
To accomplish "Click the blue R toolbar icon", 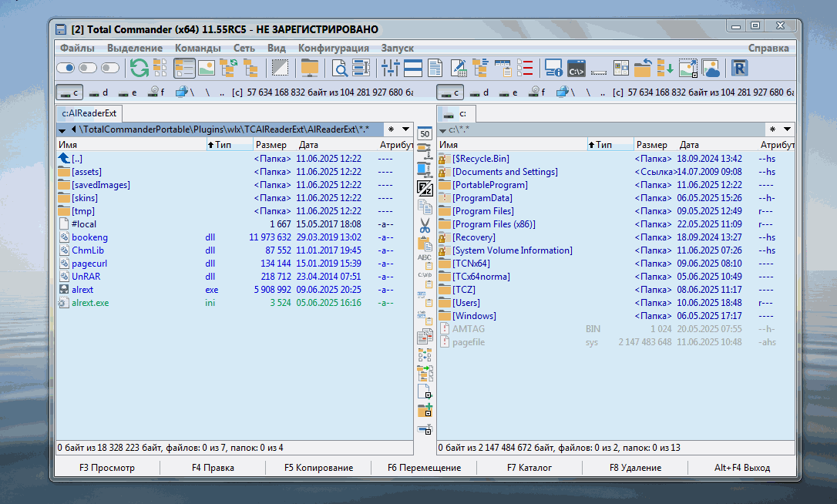I will coord(739,69).
